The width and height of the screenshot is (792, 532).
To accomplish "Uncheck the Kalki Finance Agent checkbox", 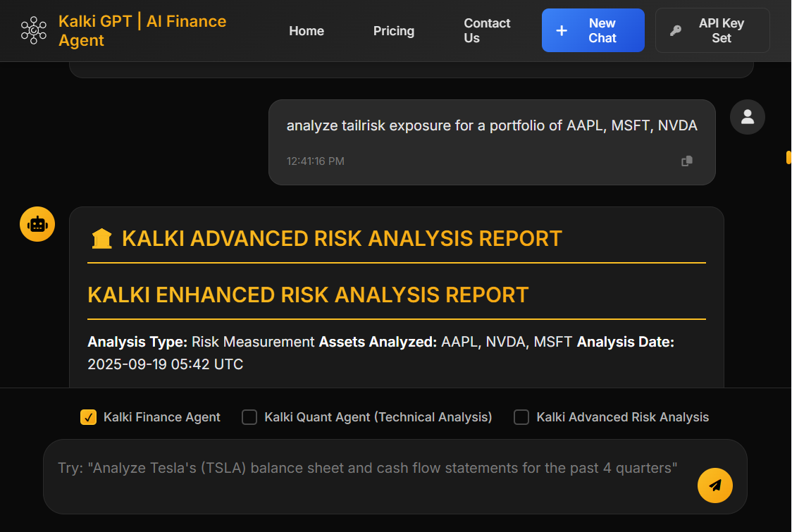I will 88,417.
